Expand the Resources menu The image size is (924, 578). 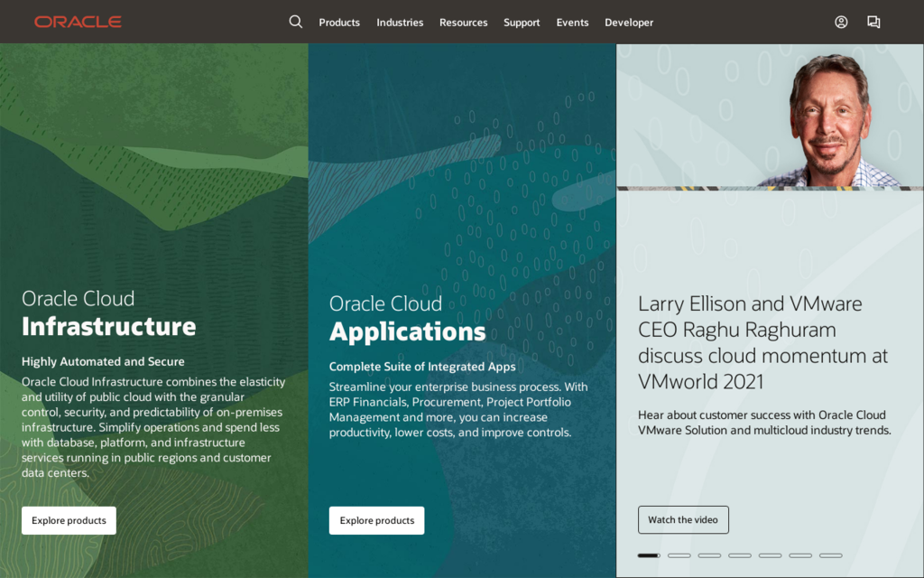(463, 23)
